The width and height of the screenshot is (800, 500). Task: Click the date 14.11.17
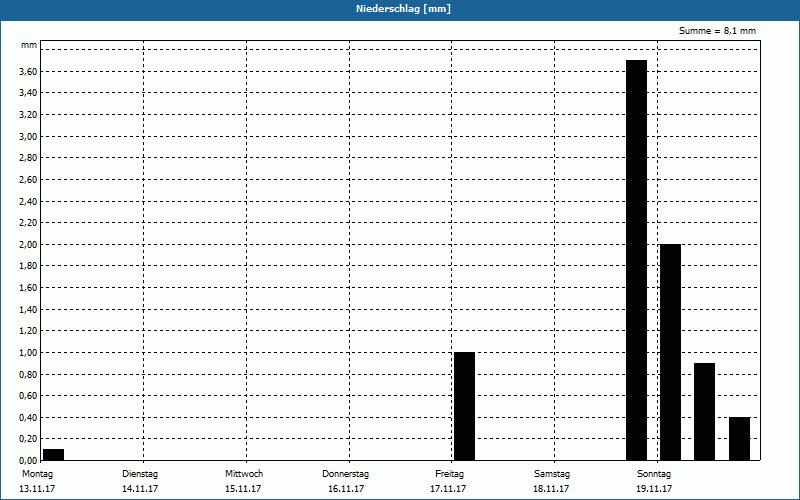(140, 489)
